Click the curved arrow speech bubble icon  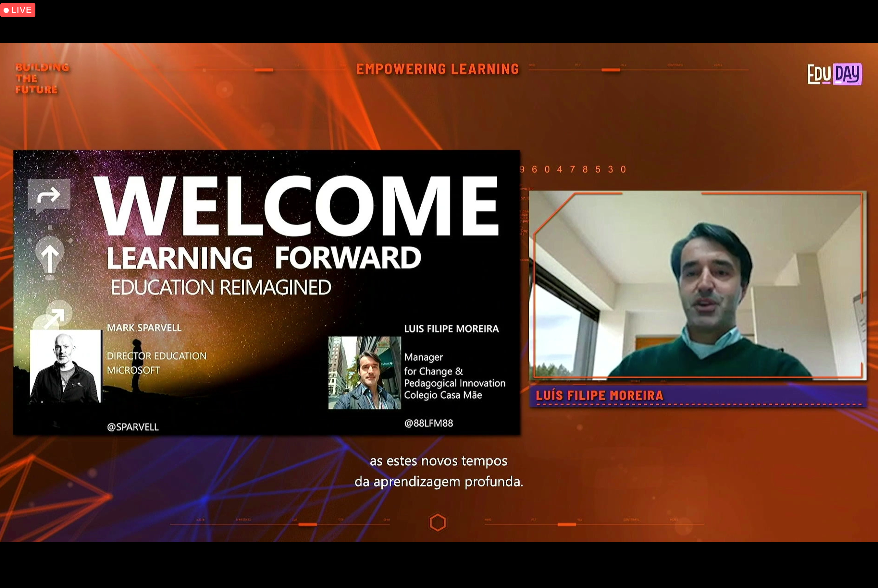click(49, 195)
